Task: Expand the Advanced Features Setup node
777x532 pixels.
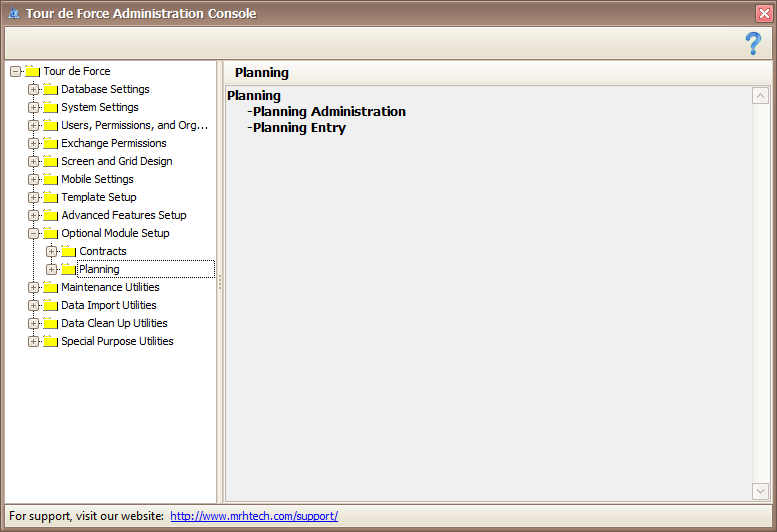Action: click(33, 215)
